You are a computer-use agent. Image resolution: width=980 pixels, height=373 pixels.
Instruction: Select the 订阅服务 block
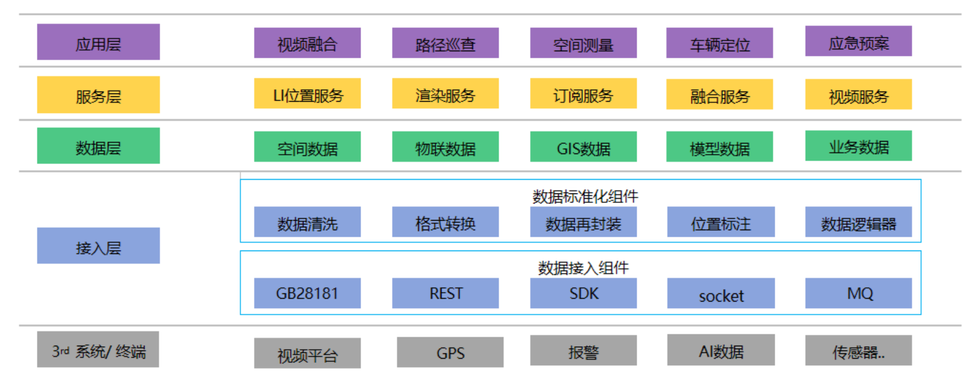[x=583, y=93]
